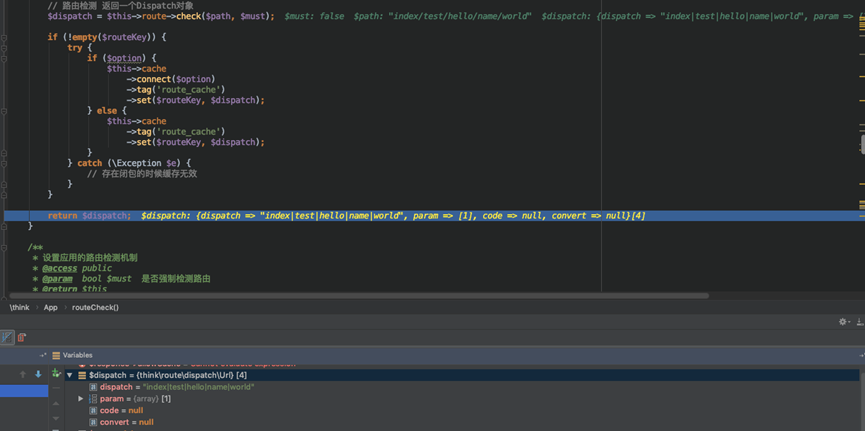The width and height of the screenshot is (865, 431).
Task: Click the field icon beside code
Action: [93, 411]
